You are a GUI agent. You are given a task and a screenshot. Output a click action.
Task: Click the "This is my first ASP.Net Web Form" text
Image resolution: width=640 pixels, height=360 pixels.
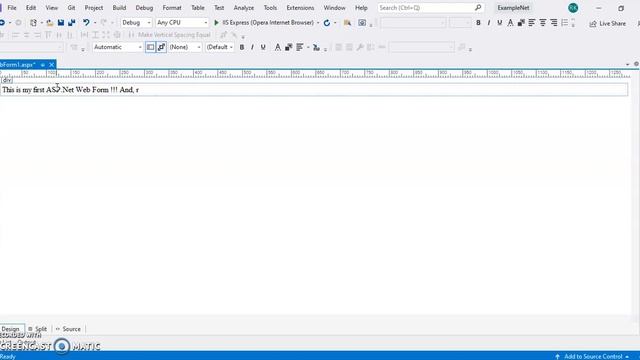[56, 90]
